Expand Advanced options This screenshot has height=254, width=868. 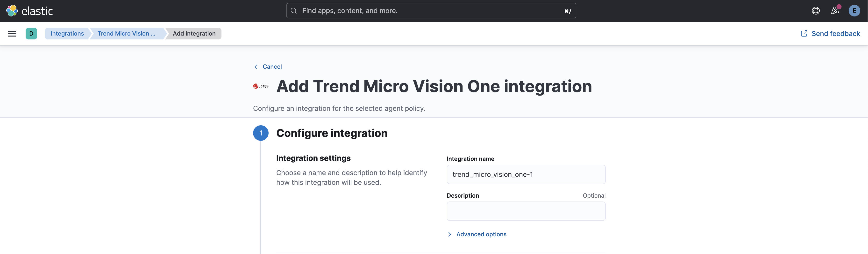click(x=481, y=234)
